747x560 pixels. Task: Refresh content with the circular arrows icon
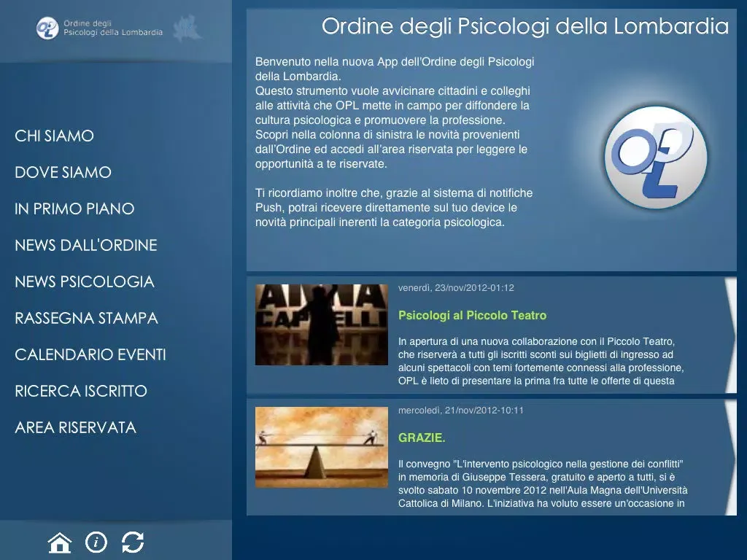tap(133, 542)
